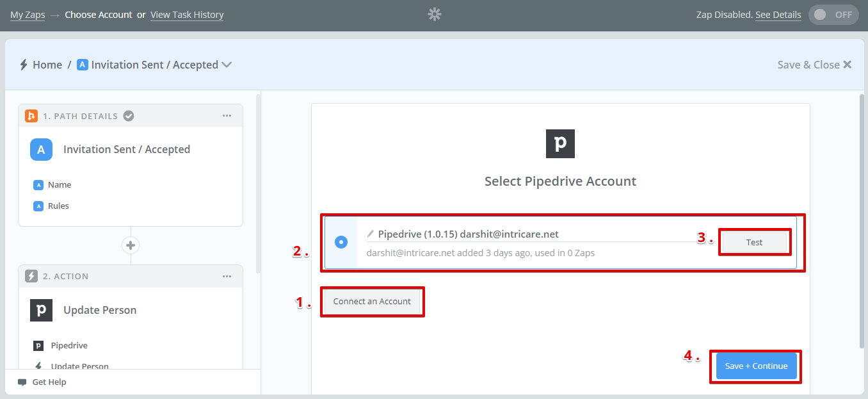Image resolution: width=868 pixels, height=399 pixels.
Task: Click the small A icon next to Rules
Action: point(38,206)
